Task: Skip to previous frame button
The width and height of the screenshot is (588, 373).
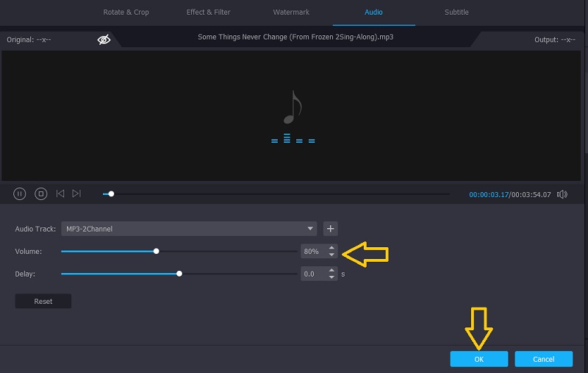Action: click(60, 193)
